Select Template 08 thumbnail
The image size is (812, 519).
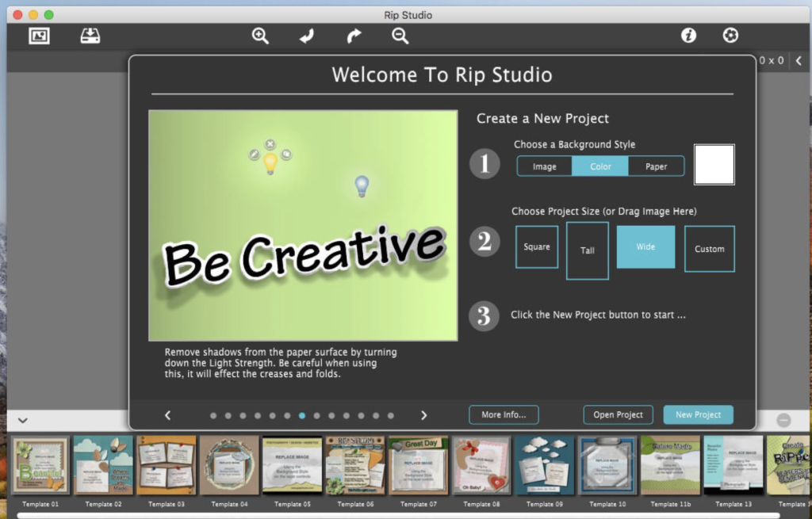coord(481,466)
